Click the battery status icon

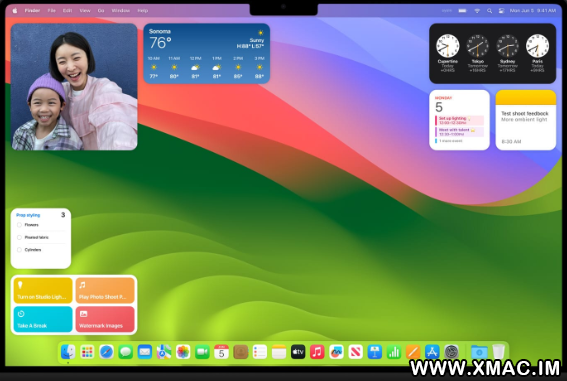(462, 11)
